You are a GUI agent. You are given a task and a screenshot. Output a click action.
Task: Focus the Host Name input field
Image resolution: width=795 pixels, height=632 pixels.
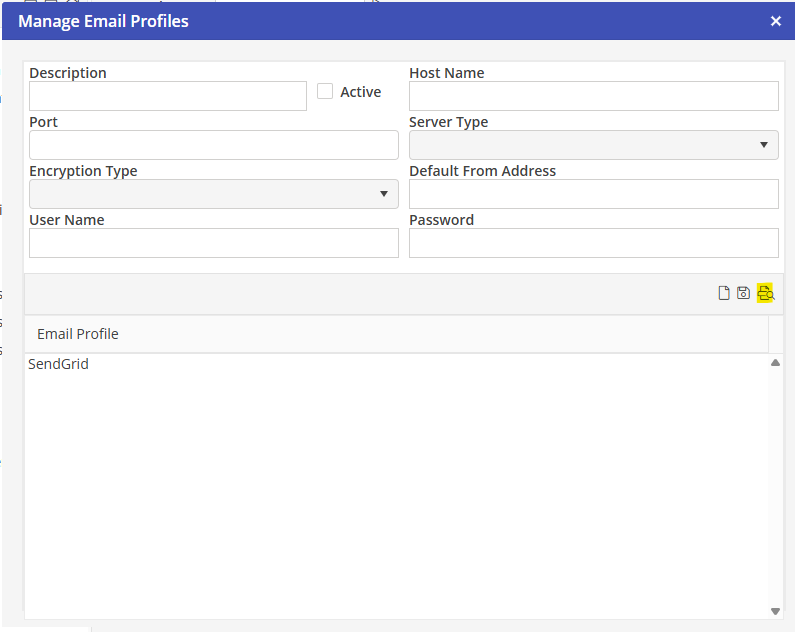pyautogui.click(x=593, y=96)
